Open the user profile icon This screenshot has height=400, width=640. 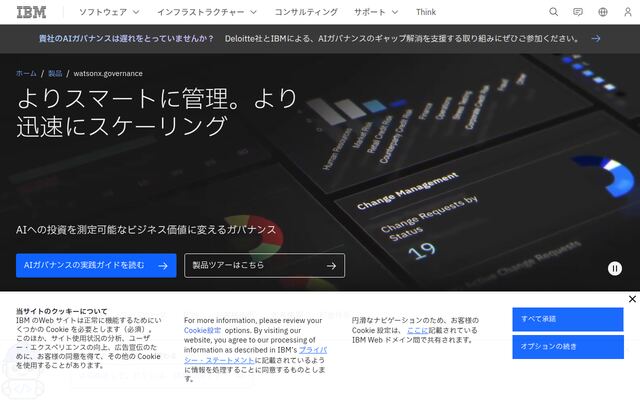tap(628, 12)
